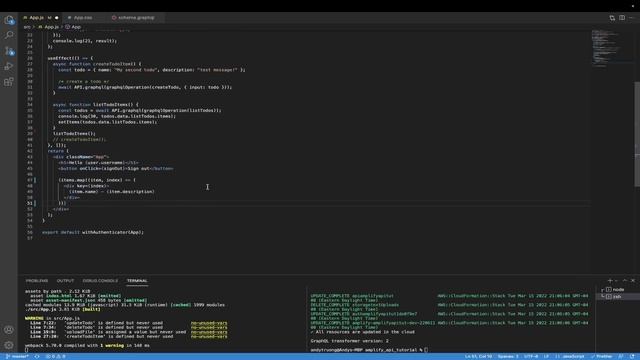The height and width of the screenshot is (360, 640).
Task: Select the zsh terminal instance
Action: coord(617,296)
